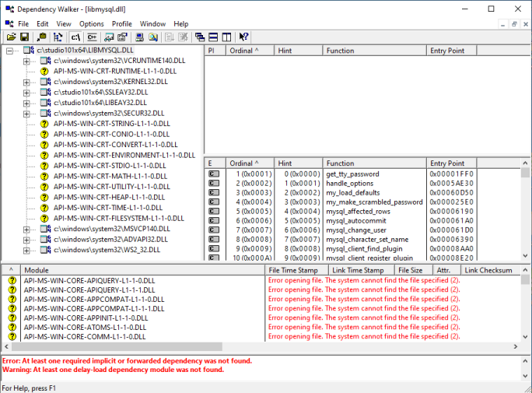The image size is (532, 393).
Task: Expand the WS2_32.DLL tree node
Action: [26, 251]
